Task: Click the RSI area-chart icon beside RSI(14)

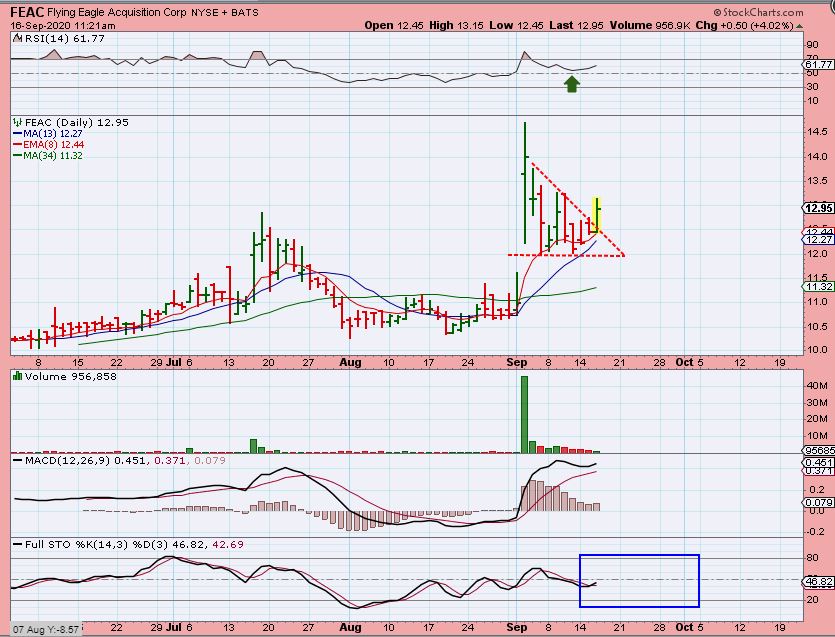Action: [x=17, y=38]
